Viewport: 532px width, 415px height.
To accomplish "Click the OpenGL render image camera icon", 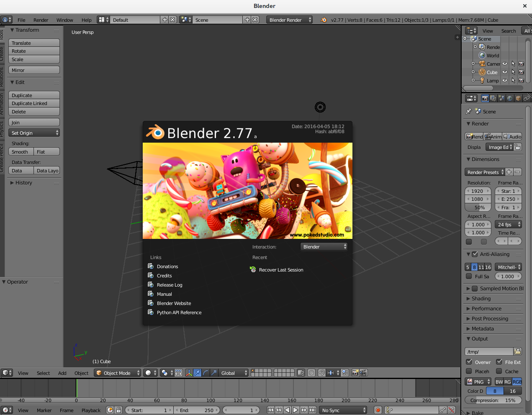I will coord(355,373).
